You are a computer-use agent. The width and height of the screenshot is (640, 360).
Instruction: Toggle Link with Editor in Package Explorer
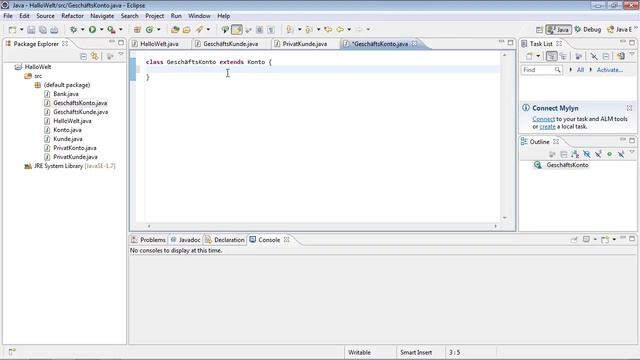[x=95, y=56]
